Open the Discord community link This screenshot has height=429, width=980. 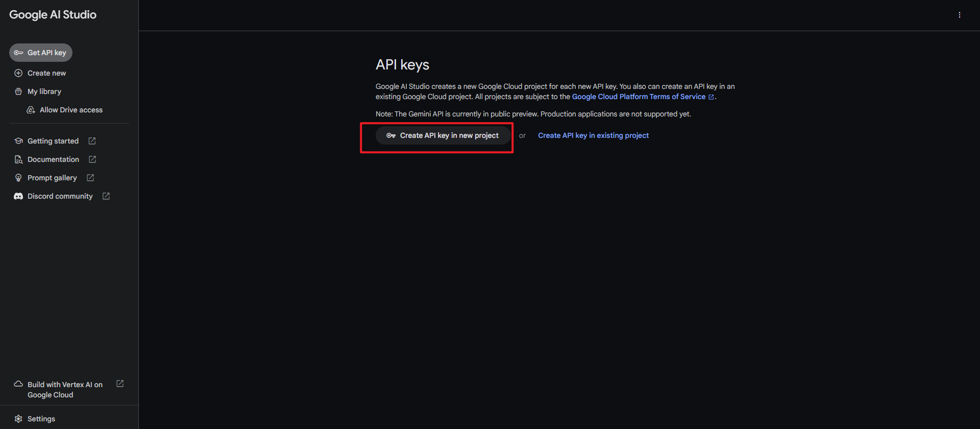(x=60, y=196)
